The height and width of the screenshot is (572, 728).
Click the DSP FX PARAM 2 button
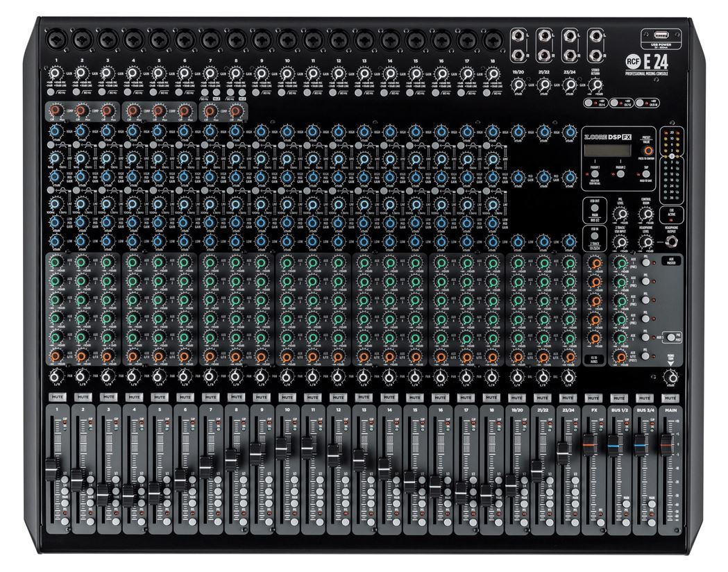click(x=620, y=174)
